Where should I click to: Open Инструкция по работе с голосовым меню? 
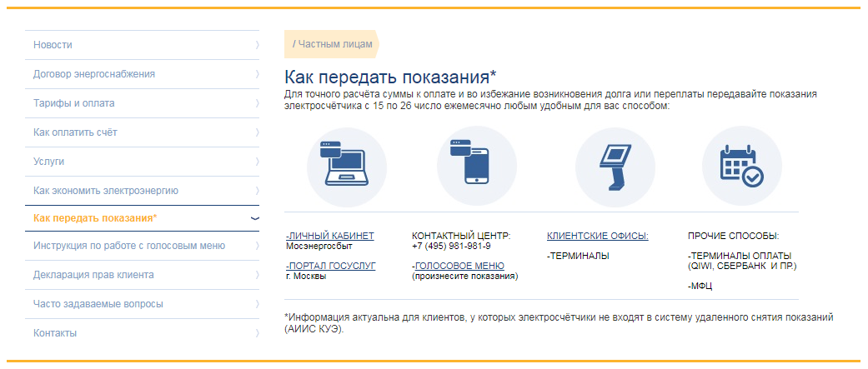click(x=129, y=246)
